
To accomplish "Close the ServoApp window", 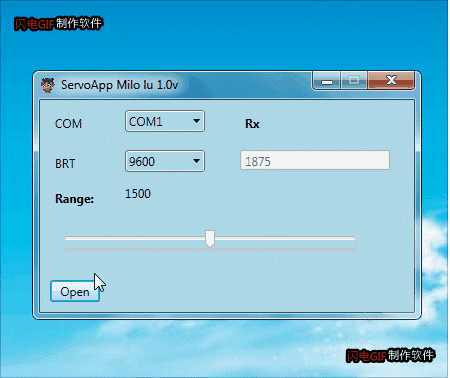I will click(391, 81).
